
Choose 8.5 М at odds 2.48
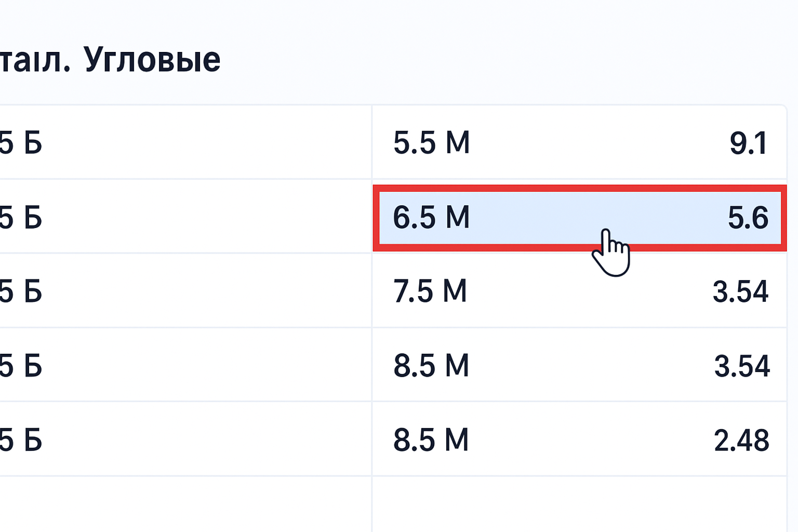[579, 440]
